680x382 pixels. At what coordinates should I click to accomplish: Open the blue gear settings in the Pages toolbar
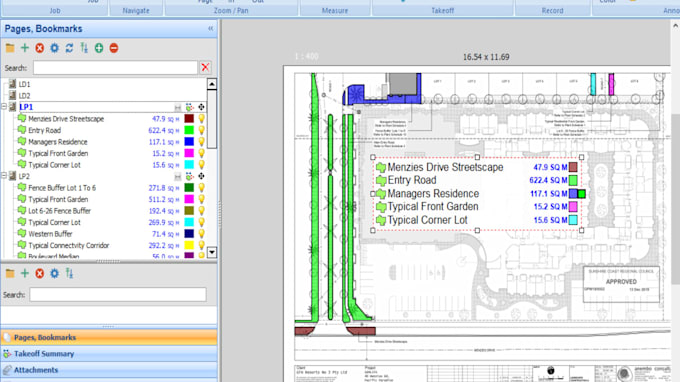54,48
